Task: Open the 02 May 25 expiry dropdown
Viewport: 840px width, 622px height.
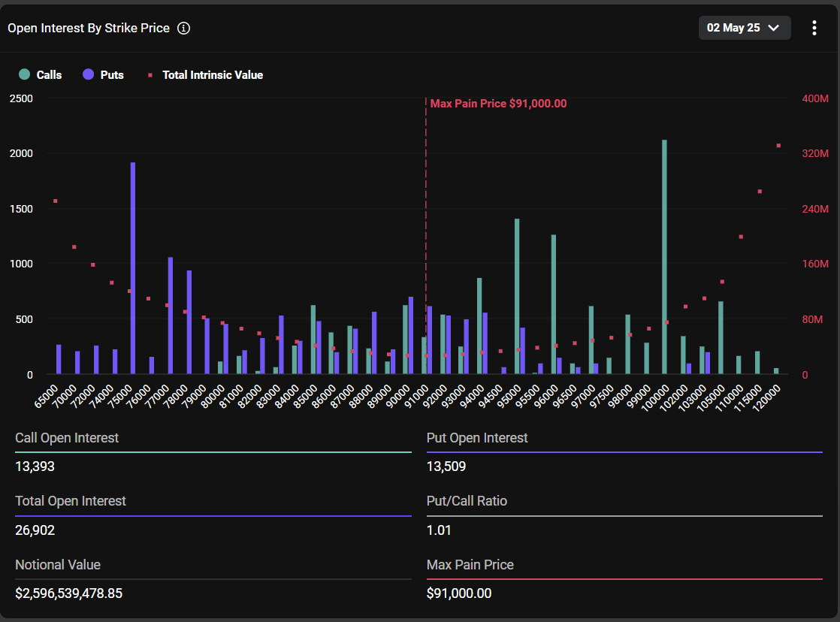Action: pos(744,28)
